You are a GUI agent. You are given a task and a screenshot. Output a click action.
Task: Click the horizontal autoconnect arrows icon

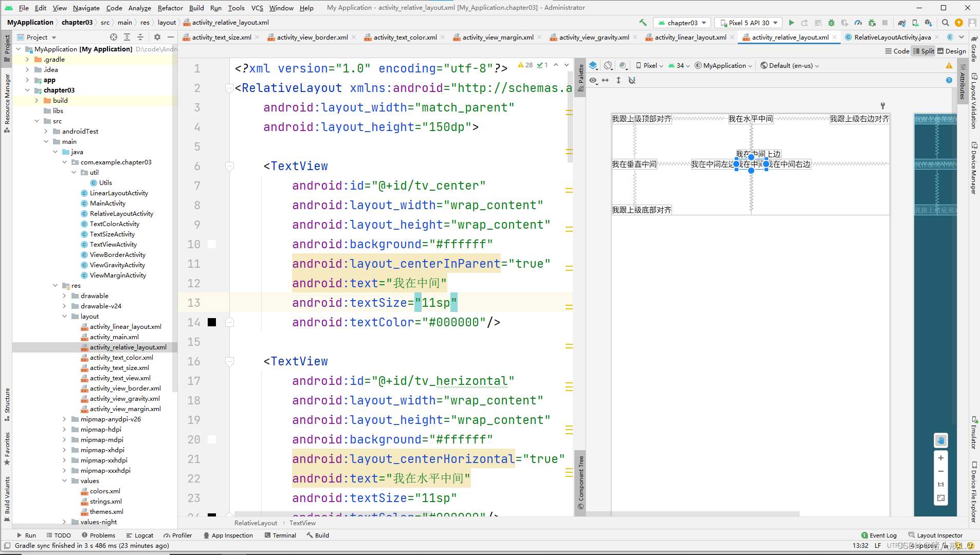[x=605, y=80]
